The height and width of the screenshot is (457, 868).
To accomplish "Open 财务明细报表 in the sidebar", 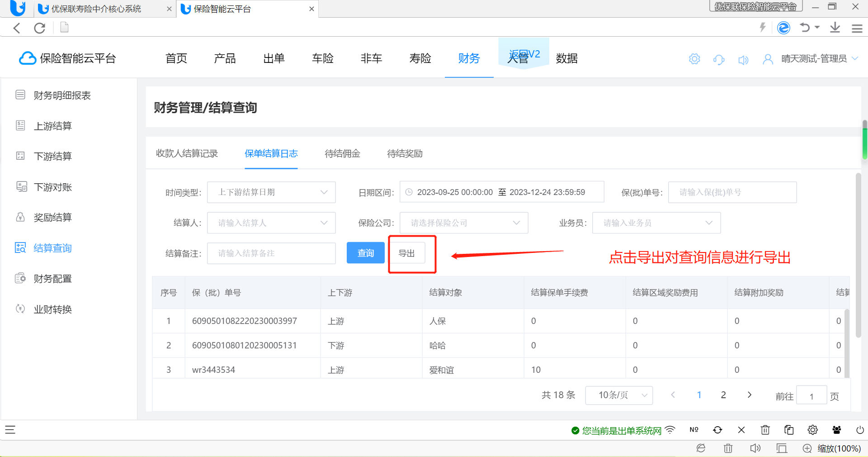I will pyautogui.click(x=62, y=95).
